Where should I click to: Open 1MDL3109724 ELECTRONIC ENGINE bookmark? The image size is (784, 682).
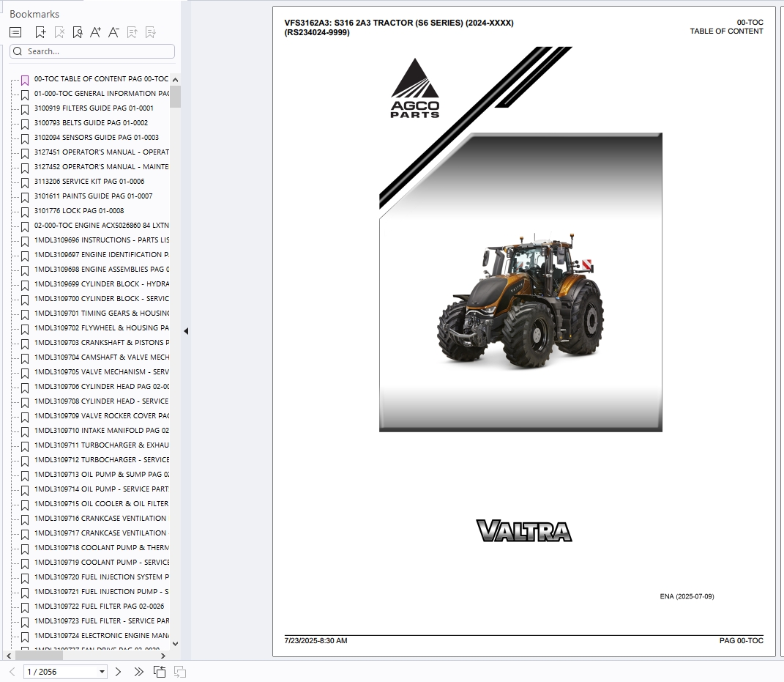(102, 636)
